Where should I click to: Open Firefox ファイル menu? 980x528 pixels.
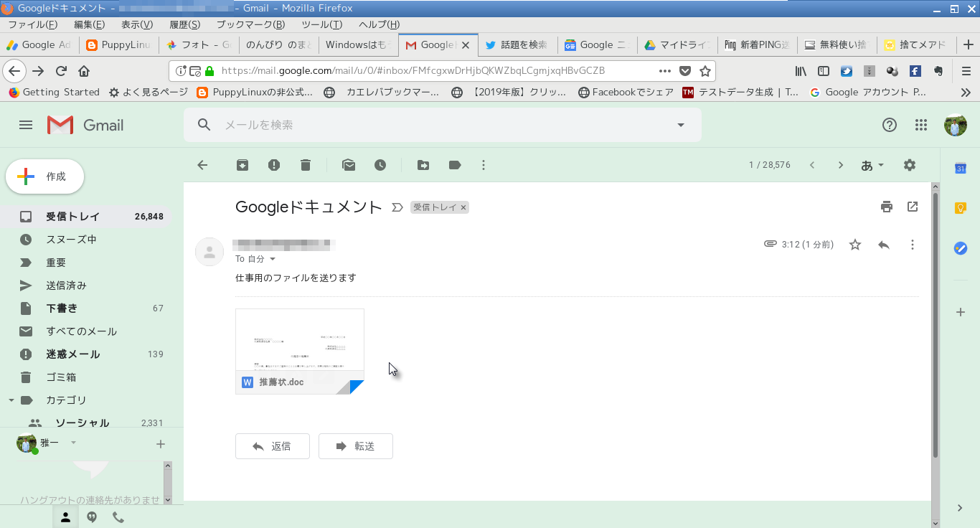[32, 24]
